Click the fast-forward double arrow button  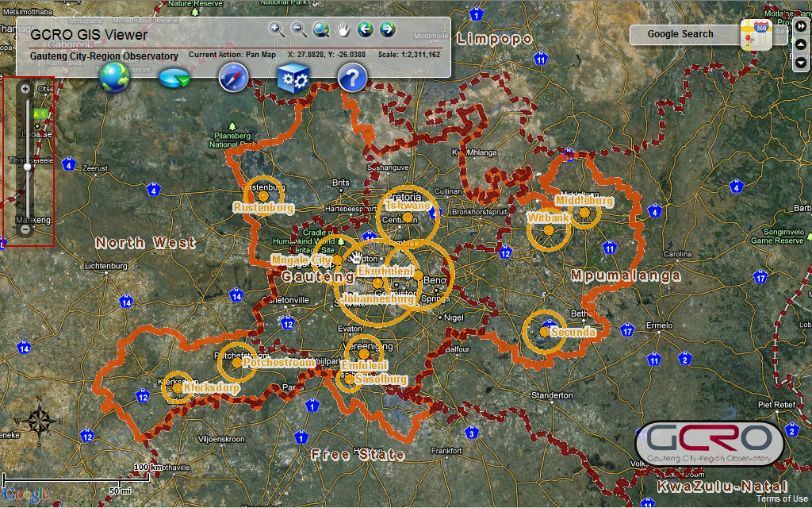pyautogui.click(x=801, y=25)
